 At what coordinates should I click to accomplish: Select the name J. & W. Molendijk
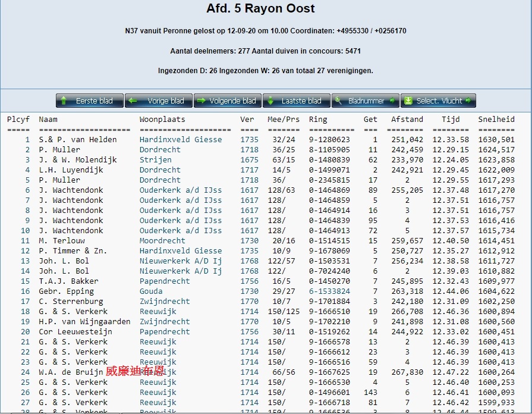78,159
